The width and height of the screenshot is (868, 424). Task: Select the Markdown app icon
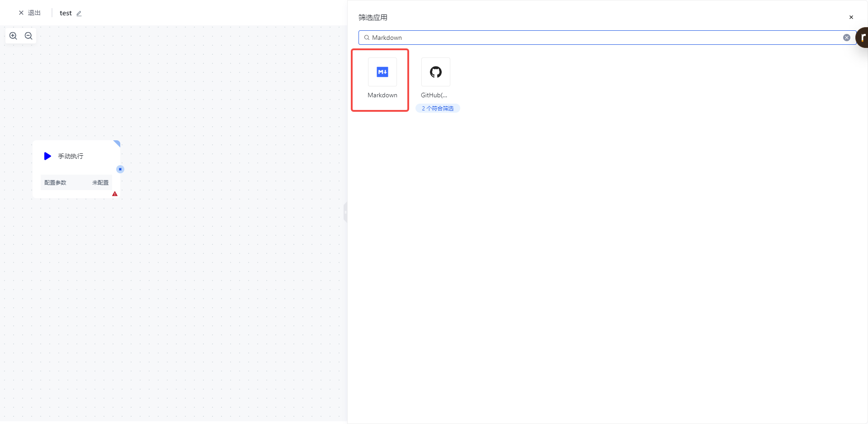[x=382, y=72]
